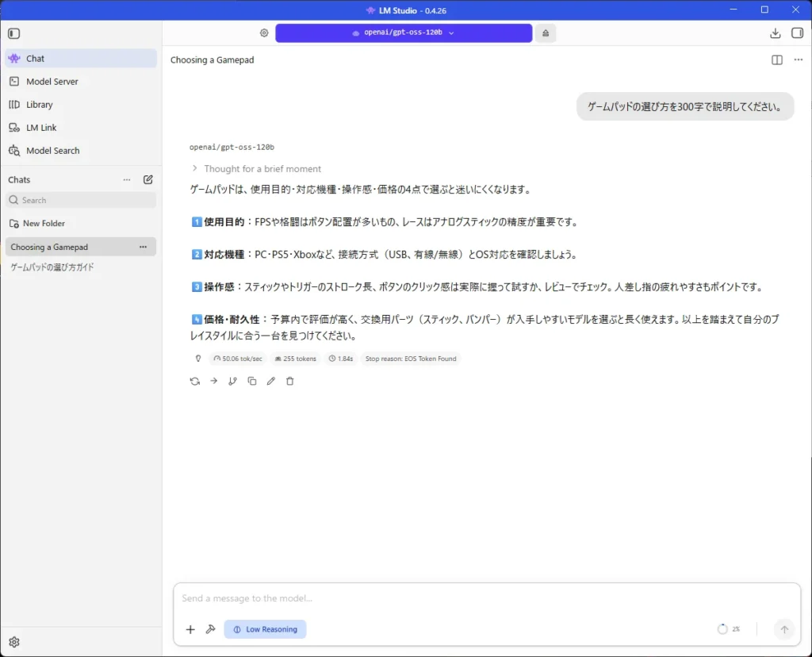Click the 1.84s time stat
Screen dimensions: 812x657
[x=341, y=359]
